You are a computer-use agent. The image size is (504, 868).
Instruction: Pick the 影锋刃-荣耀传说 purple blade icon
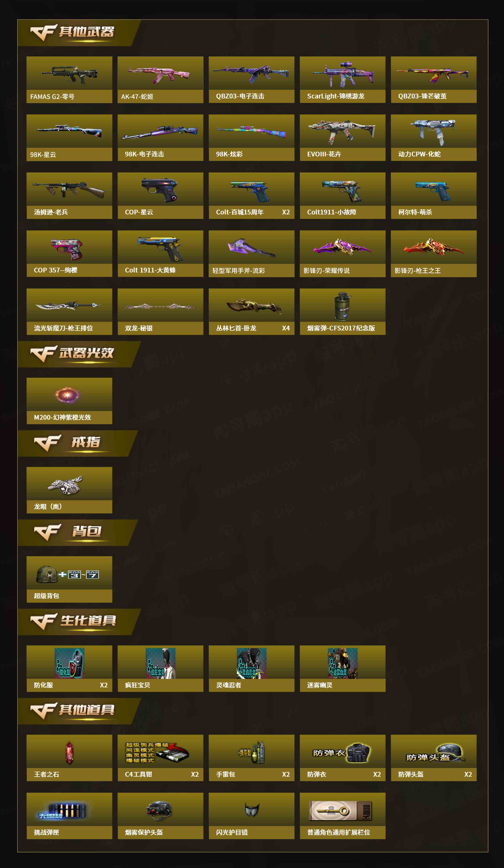point(342,247)
